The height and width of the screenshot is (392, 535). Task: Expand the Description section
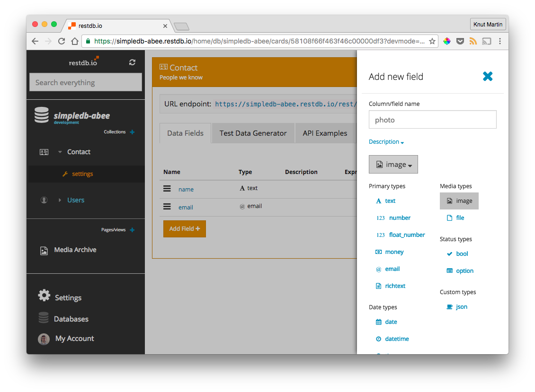386,142
